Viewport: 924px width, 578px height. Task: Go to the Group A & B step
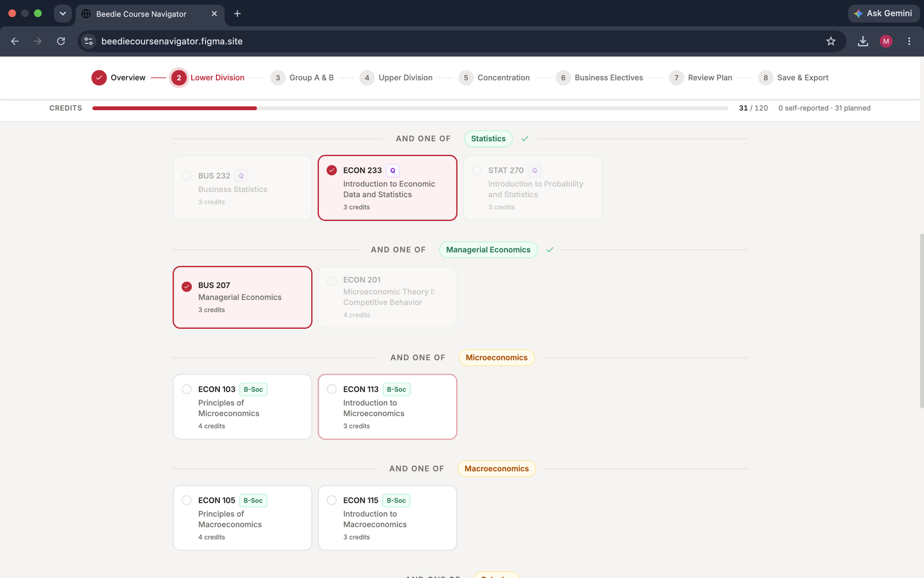click(x=302, y=78)
